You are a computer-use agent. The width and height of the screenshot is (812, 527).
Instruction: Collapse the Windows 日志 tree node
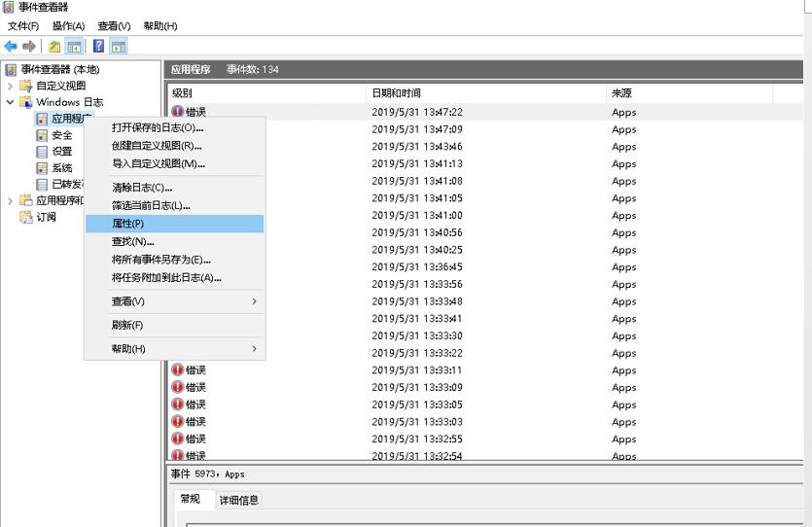pos(10,102)
